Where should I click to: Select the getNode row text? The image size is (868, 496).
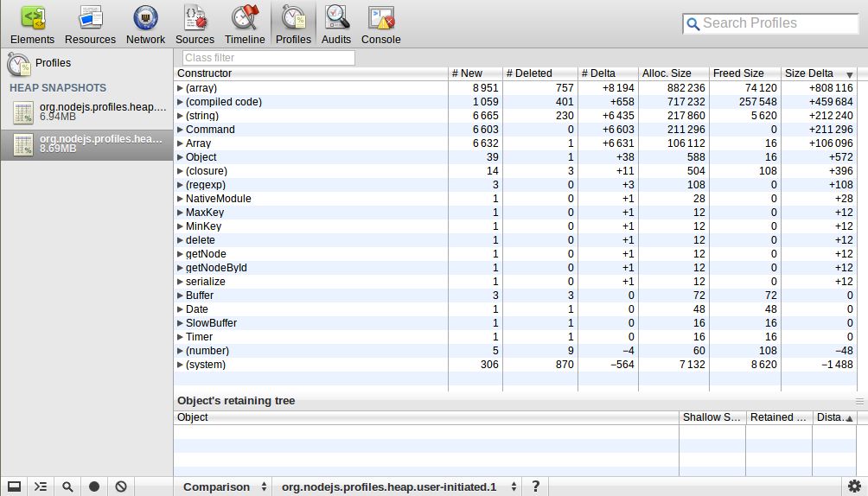tap(206, 254)
